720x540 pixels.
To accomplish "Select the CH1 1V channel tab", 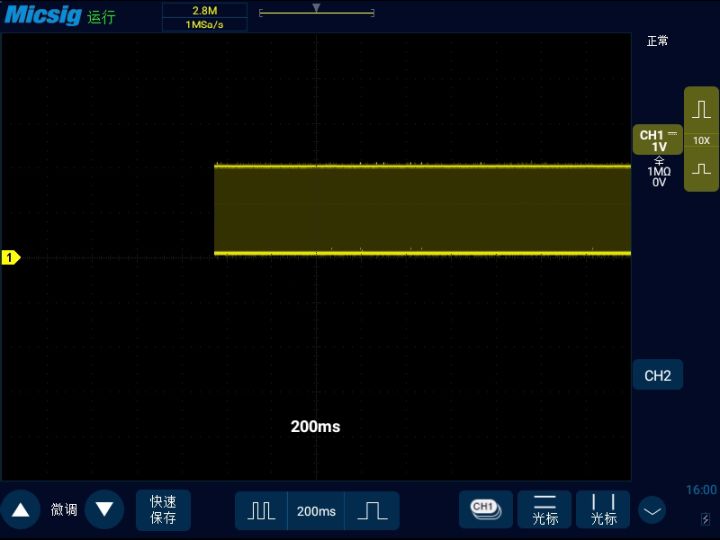I will click(658, 140).
